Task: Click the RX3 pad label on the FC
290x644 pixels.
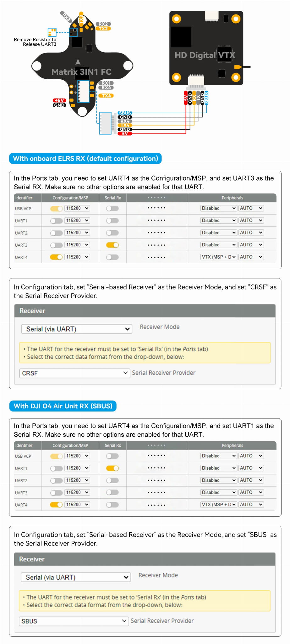Action: pos(66,17)
